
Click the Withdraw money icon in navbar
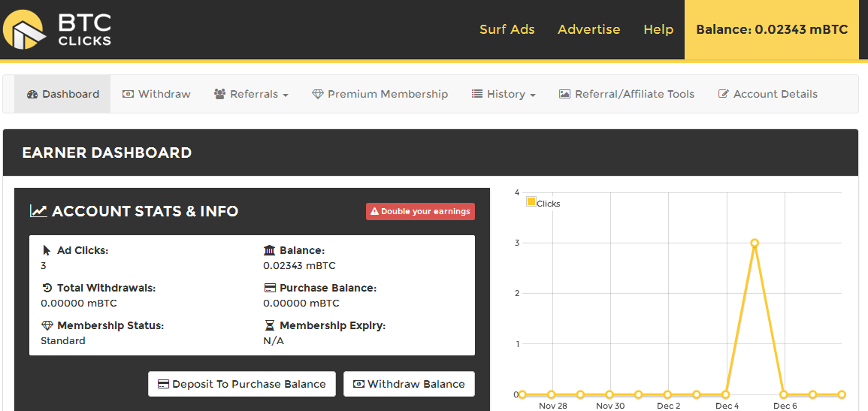pos(127,94)
